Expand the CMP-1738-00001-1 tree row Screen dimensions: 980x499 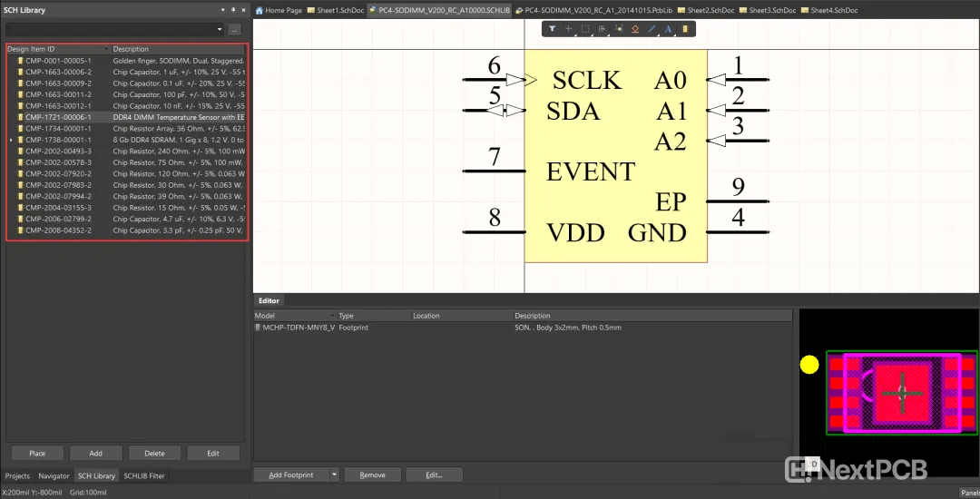[x=11, y=141]
